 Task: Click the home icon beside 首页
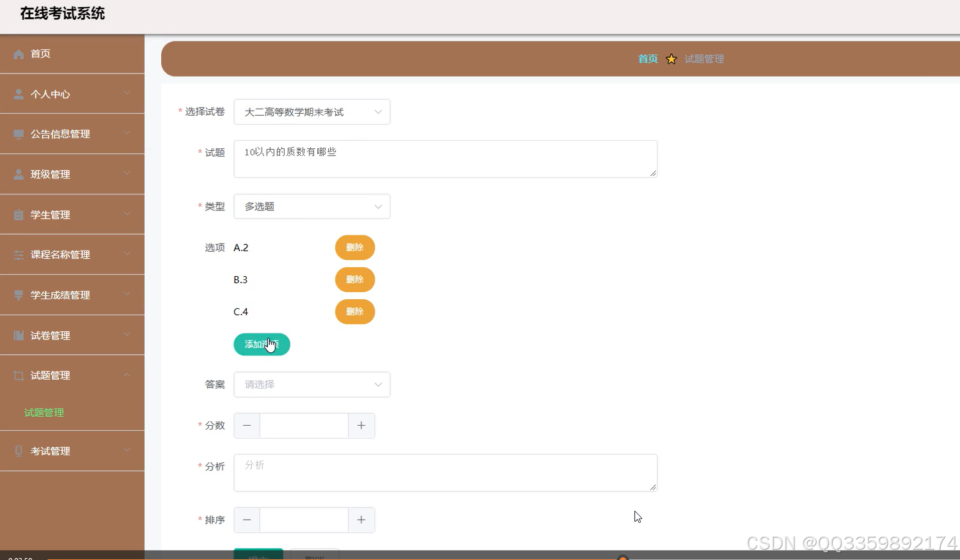point(19,54)
